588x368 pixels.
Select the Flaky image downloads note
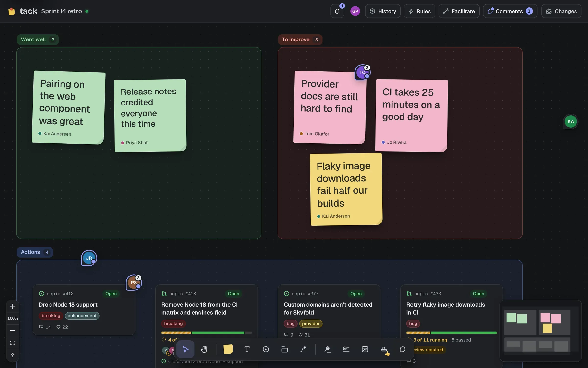[x=346, y=189]
